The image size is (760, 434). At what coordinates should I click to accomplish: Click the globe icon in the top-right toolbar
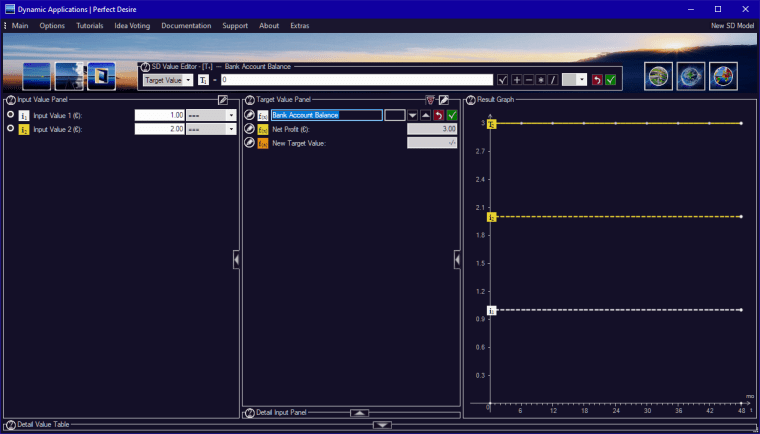[690, 76]
